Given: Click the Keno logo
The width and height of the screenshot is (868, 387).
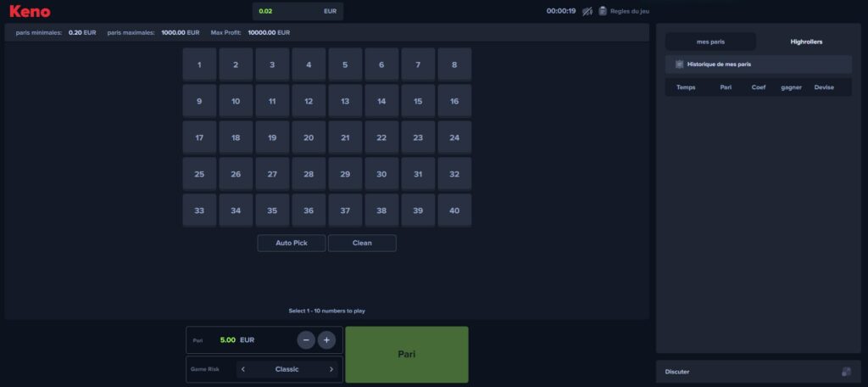Looking at the screenshot, I should 30,11.
